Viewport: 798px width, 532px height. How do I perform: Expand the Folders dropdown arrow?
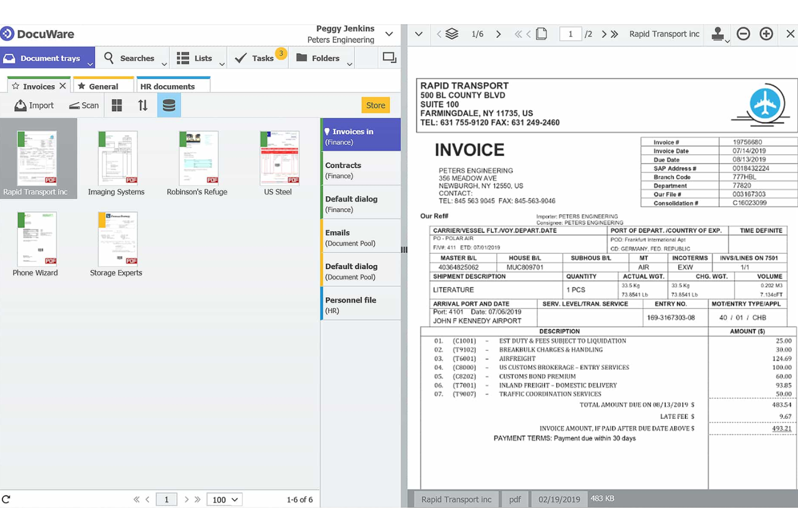tap(349, 64)
